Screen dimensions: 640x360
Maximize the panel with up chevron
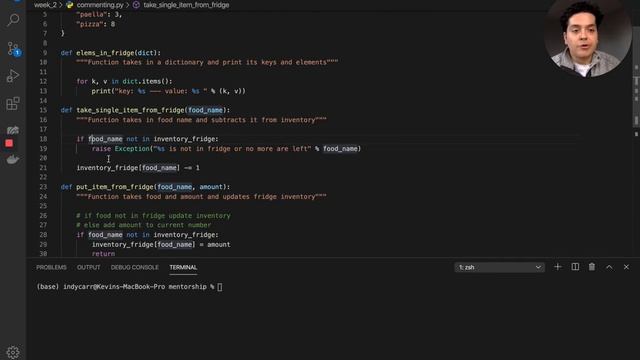(609, 267)
